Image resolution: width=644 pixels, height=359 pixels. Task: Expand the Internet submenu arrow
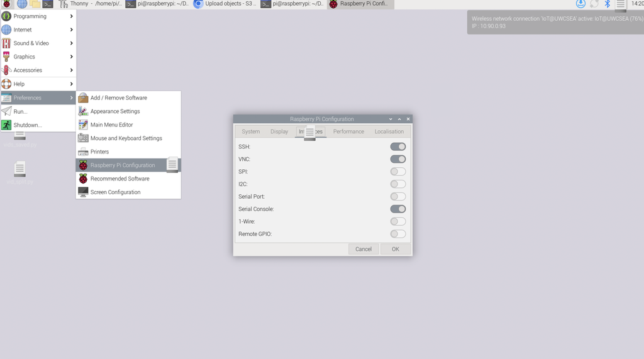coord(72,30)
